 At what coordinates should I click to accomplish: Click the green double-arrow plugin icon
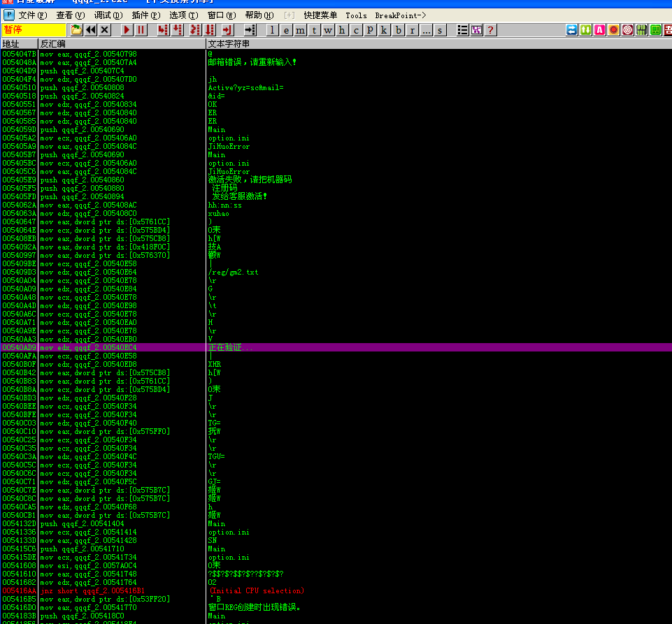(x=586, y=30)
